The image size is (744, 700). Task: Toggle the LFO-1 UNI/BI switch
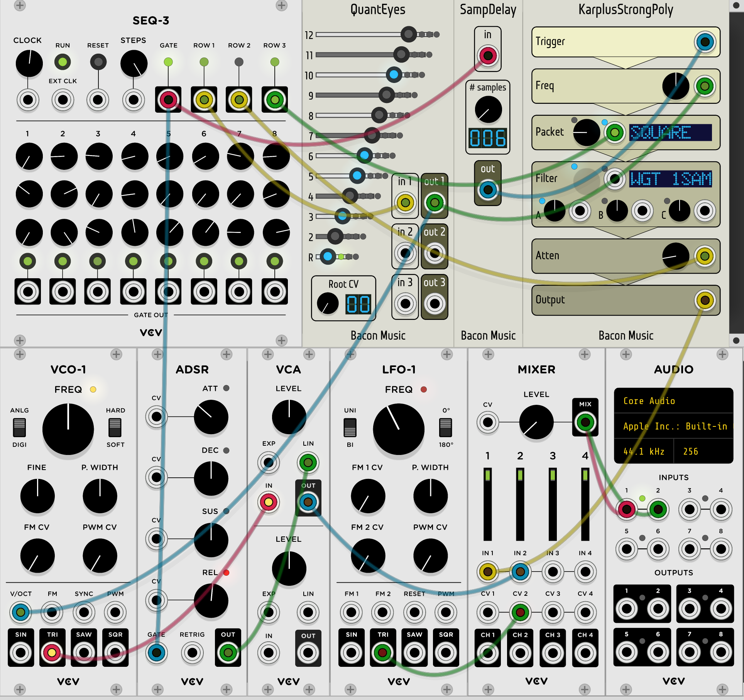click(350, 428)
